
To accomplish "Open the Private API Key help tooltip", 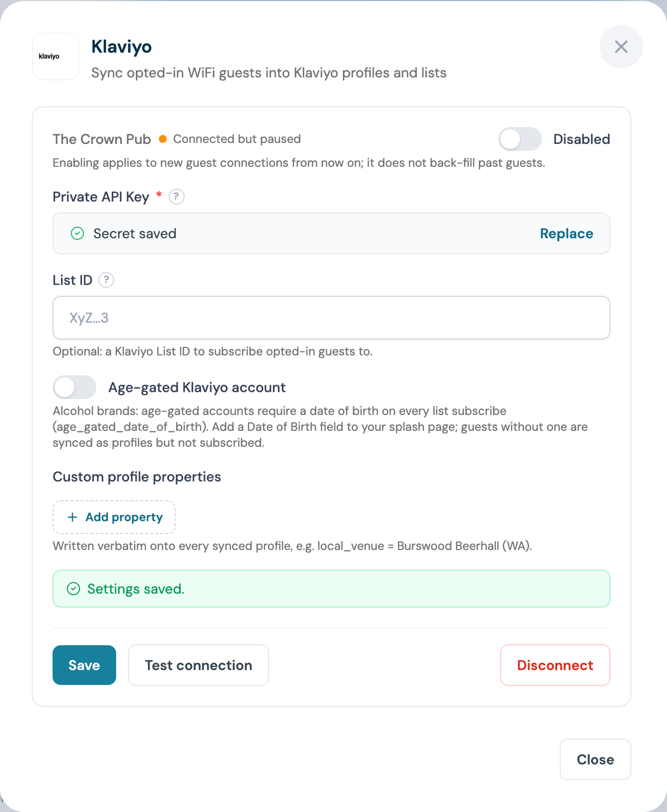I will [x=176, y=197].
